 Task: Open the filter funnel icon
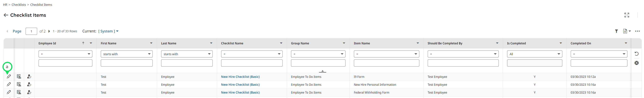616,31
